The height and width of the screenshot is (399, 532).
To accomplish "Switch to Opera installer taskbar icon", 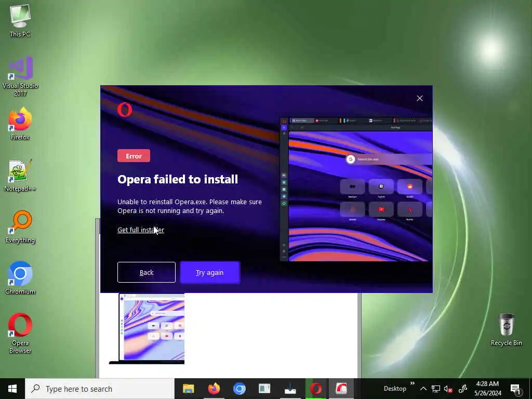I will pyautogui.click(x=315, y=389).
